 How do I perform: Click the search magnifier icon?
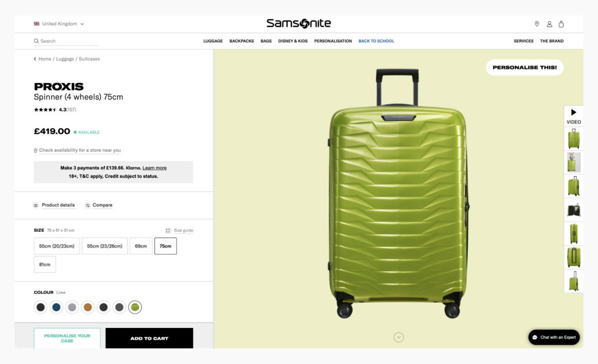[x=36, y=40]
